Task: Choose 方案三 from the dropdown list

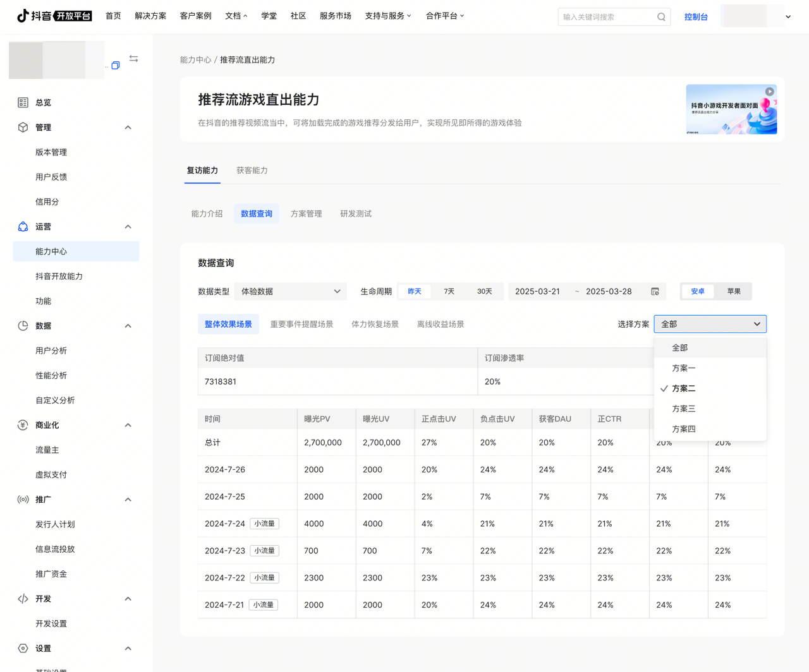Action: click(x=683, y=409)
